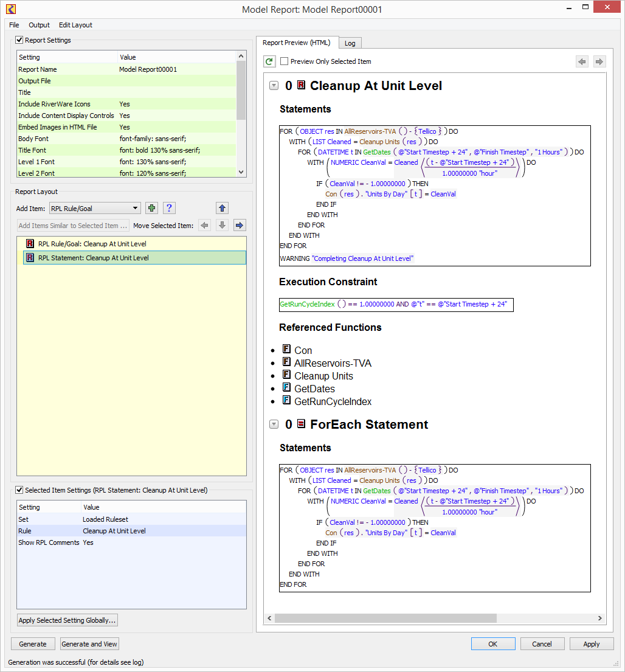Viewport: 625px width, 672px height.
Task: Go back with the preview left arrow
Action: point(582,61)
